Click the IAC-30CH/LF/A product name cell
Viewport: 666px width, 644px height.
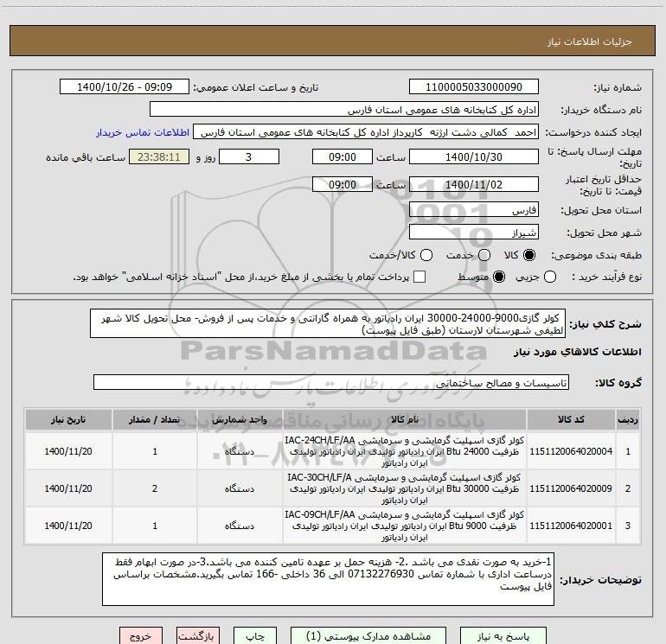pos(405,488)
